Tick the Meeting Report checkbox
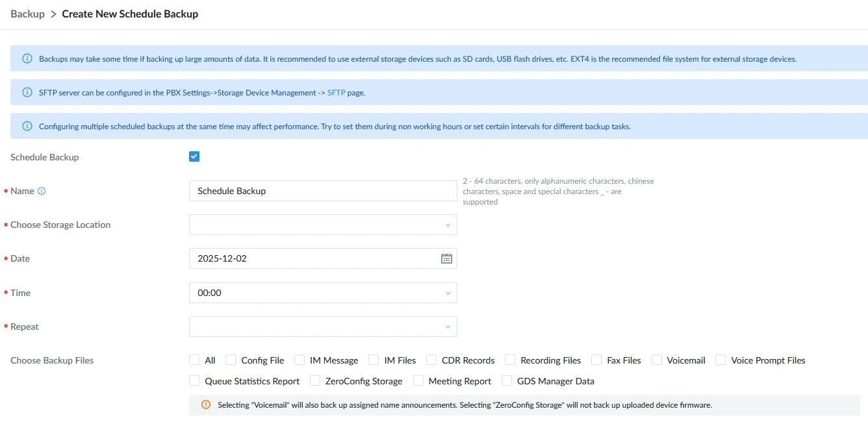The height and width of the screenshot is (422, 868). click(418, 380)
